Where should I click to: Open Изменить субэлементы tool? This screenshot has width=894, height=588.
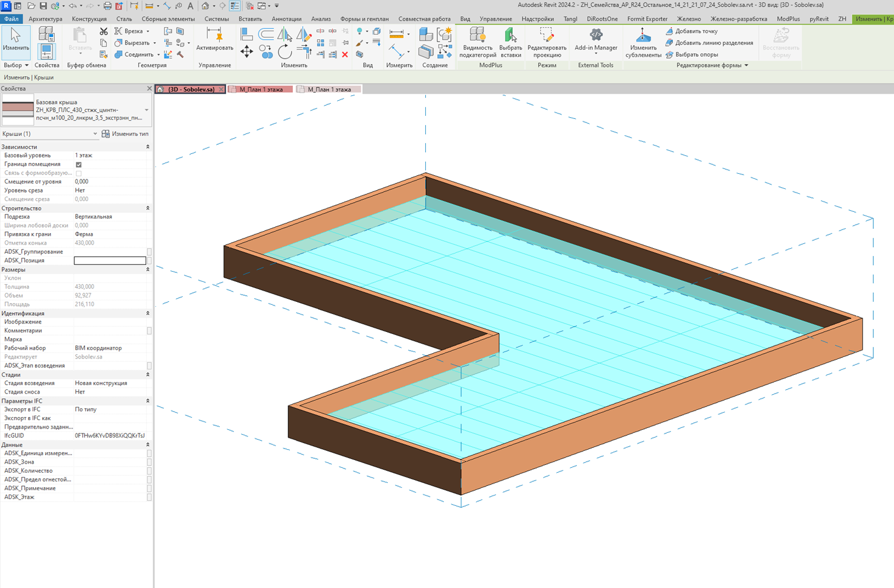pos(643,42)
